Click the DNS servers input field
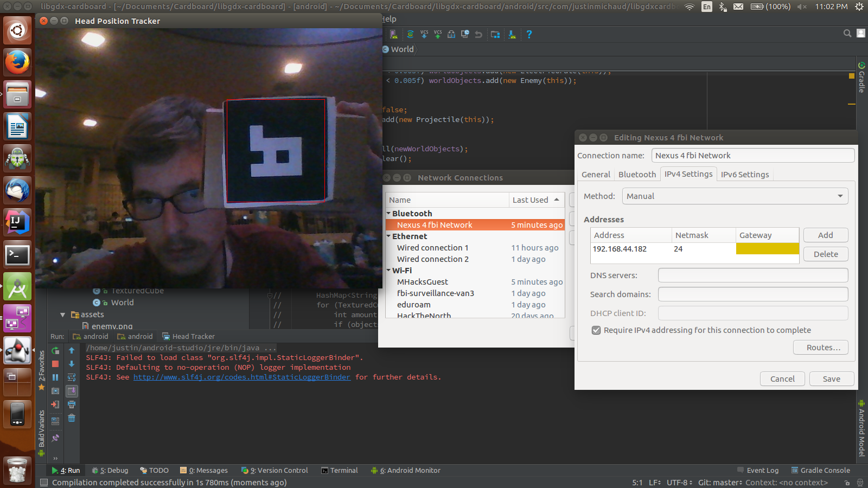Viewport: 868px width, 488px height. [x=753, y=275]
